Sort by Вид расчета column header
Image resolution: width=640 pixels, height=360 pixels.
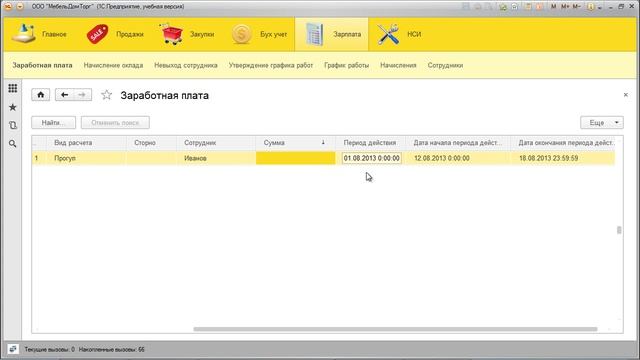(87, 143)
